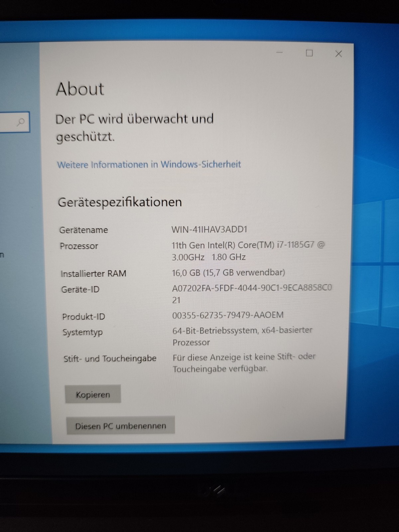Click the Geräte-ID label
The image size is (399, 532).
[x=80, y=290]
